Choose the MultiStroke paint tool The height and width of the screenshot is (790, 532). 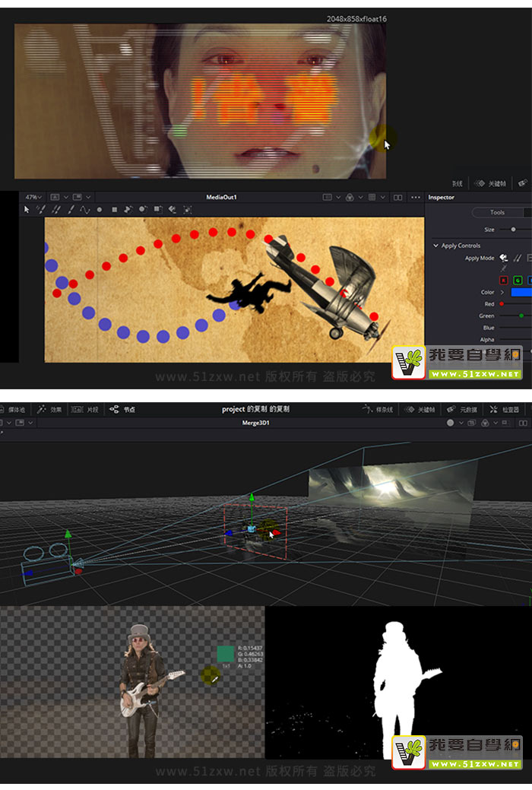click(x=41, y=210)
